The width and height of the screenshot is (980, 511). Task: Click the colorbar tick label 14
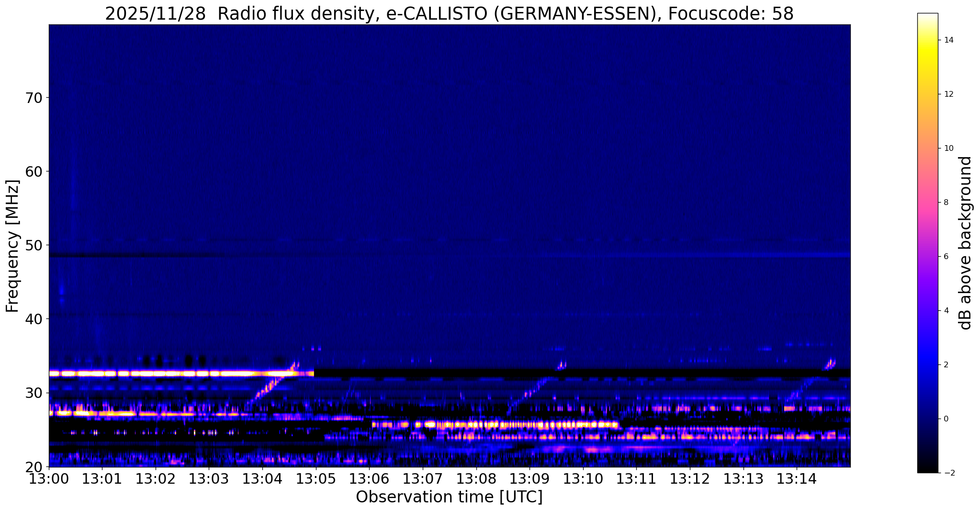(x=948, y=40)
